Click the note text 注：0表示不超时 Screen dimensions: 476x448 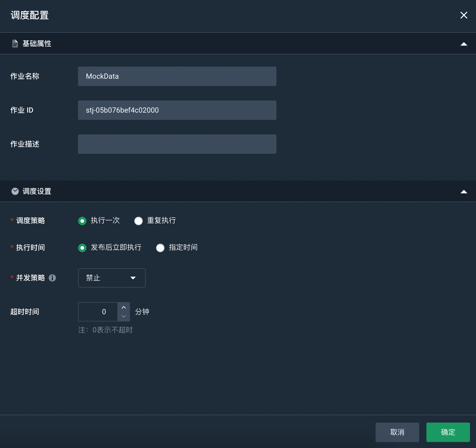[x=106, y=330]
